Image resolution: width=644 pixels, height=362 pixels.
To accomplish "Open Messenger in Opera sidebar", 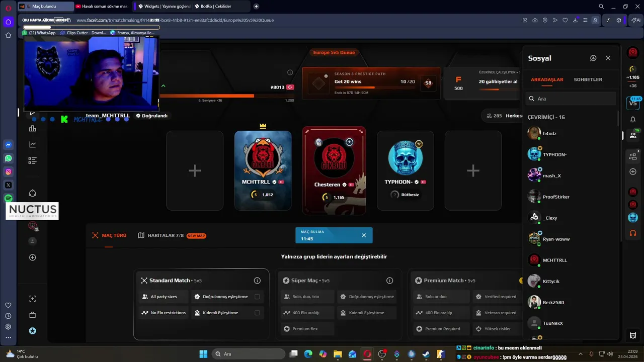I will [x=8, y=145].
